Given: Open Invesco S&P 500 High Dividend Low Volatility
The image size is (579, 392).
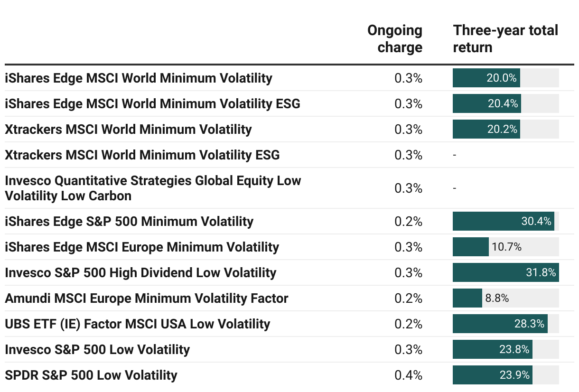Looking at the screenshot, I should (x=140, y=272).
